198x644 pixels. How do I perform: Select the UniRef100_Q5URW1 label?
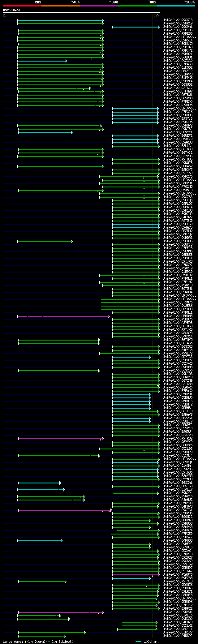(178, 394)
